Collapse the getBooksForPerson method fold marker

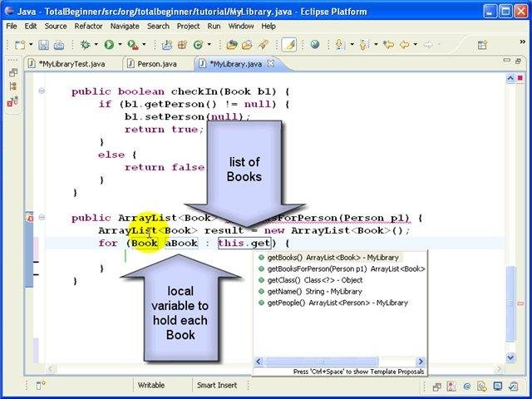click(x=42, y=217)
